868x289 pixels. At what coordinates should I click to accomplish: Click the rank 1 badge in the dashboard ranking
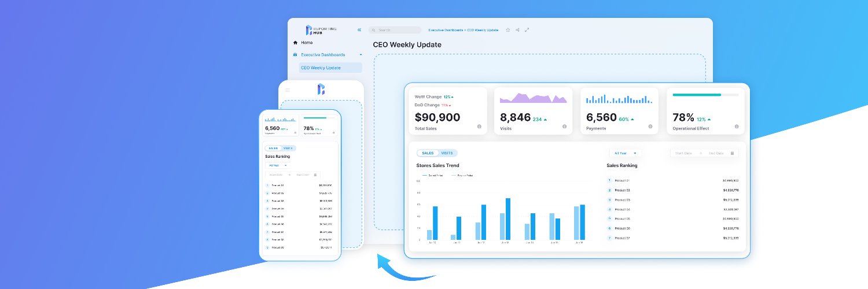(609, 180)
